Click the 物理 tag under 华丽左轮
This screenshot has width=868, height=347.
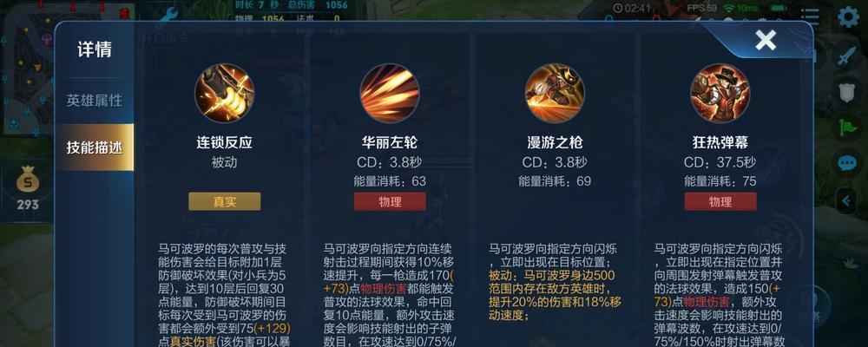(390, 201)
